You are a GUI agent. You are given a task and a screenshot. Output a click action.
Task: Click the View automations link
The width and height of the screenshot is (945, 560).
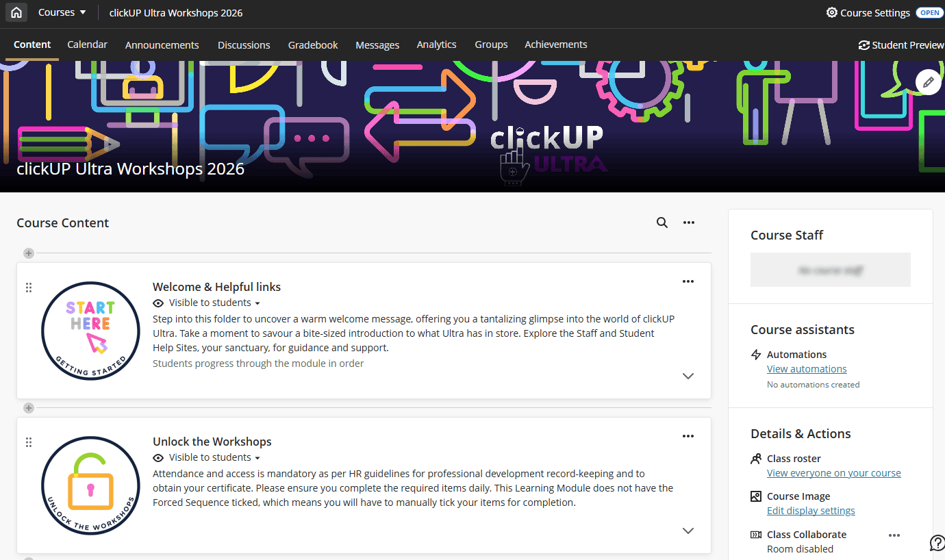(807, 369)
